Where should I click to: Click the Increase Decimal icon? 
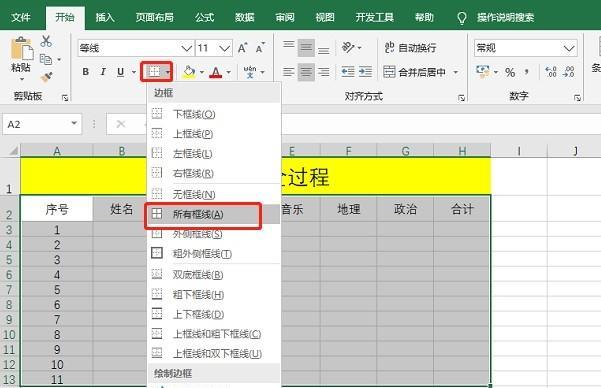point(551,72)
